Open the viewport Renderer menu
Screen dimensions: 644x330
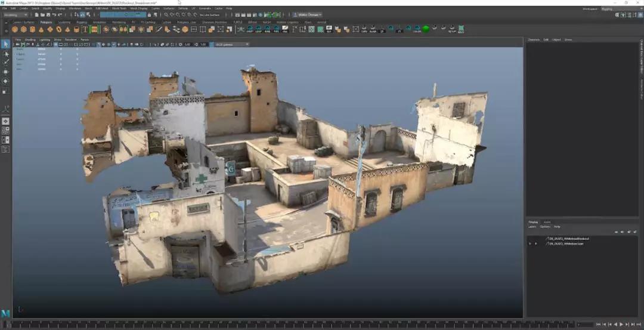coord(72,39)
